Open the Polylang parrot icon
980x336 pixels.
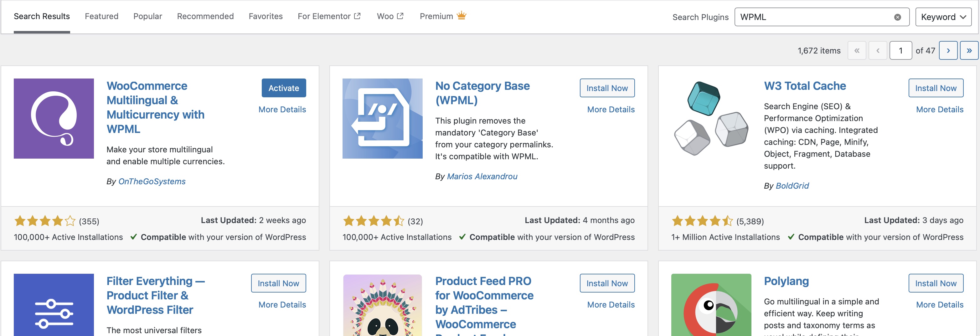(x=711, y=305)
